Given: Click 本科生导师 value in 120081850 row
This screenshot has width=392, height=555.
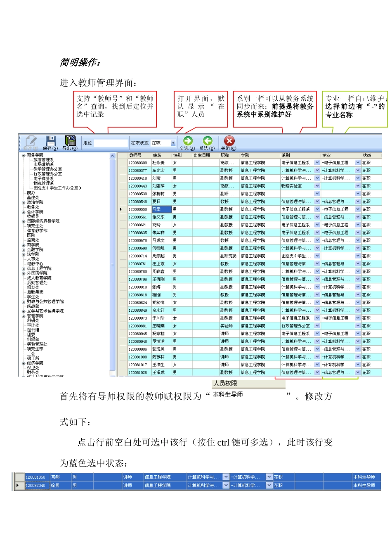Looking at the screenshot, I should [364, 477].
